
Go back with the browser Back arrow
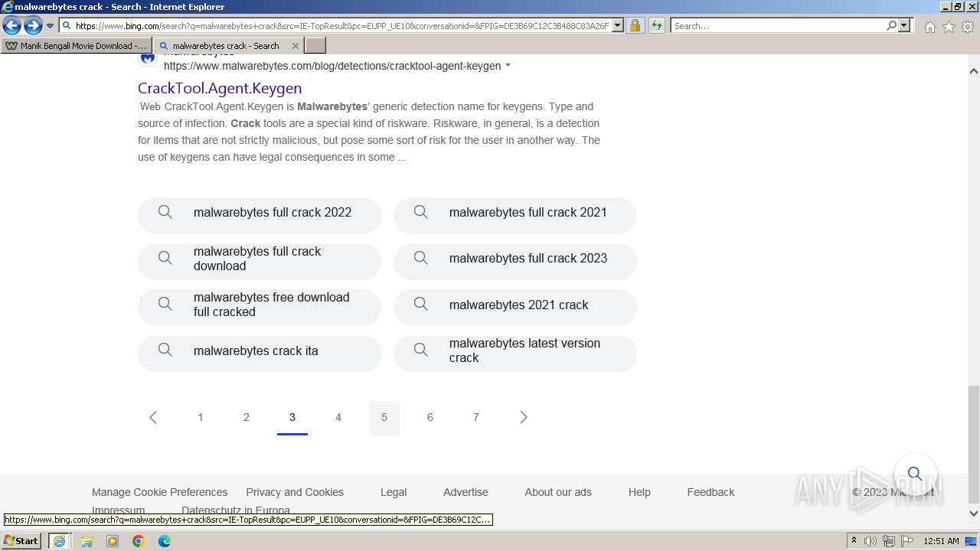[x=11, y=26]
